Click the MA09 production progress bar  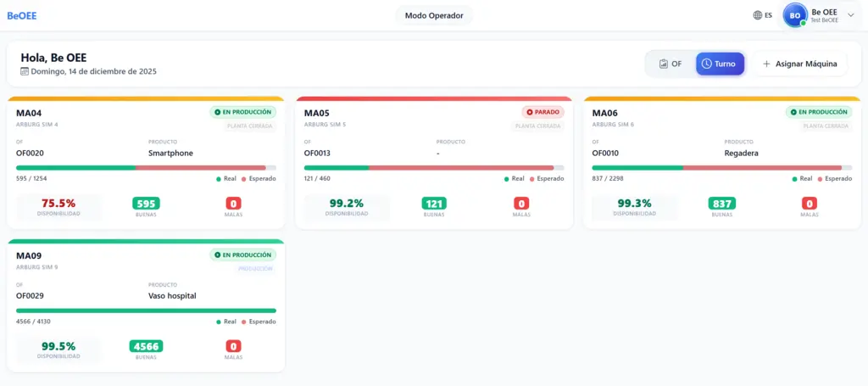(146, 310)
